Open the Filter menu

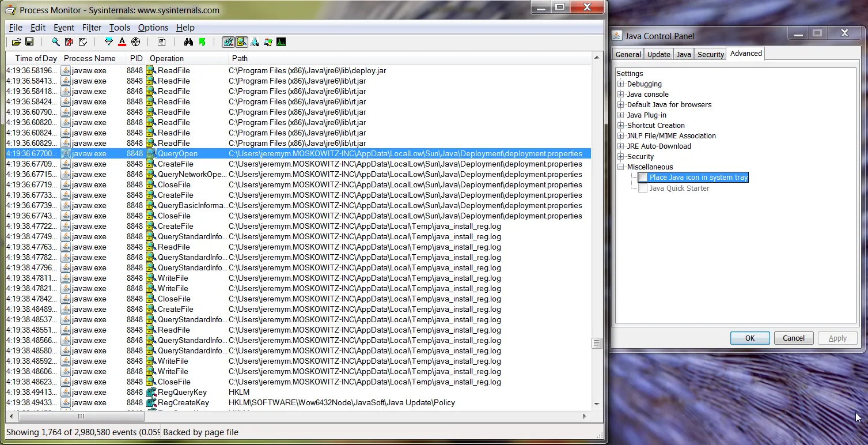tap(92, 28)
